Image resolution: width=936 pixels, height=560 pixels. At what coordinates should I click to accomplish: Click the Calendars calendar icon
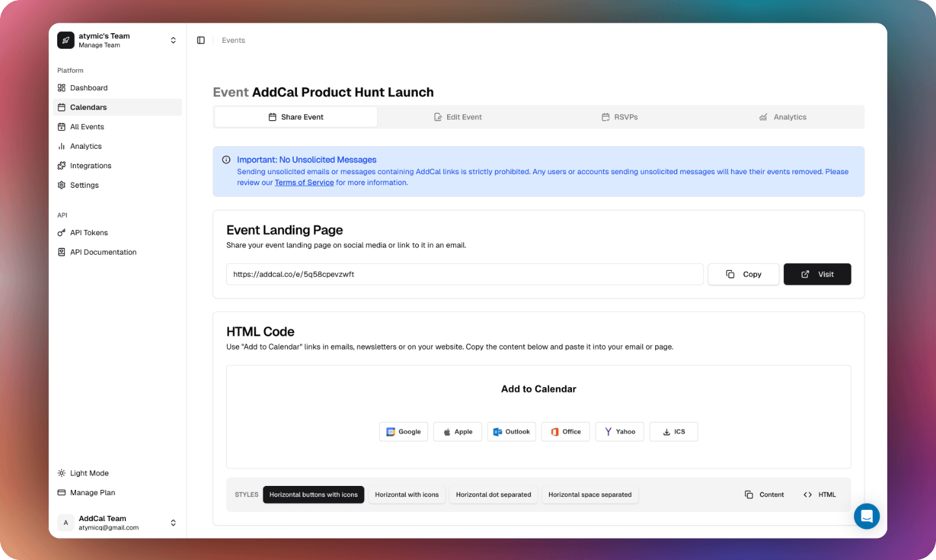point(62,107)
